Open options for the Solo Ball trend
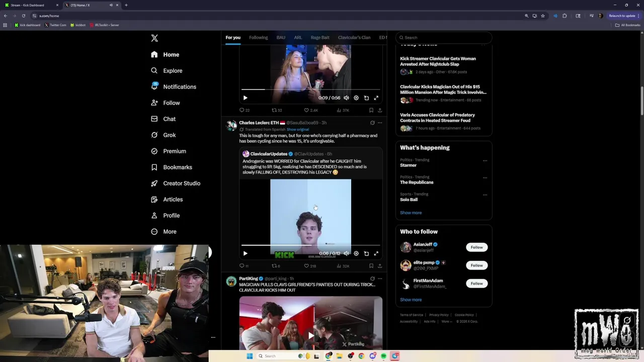 [x=485, y=195]
